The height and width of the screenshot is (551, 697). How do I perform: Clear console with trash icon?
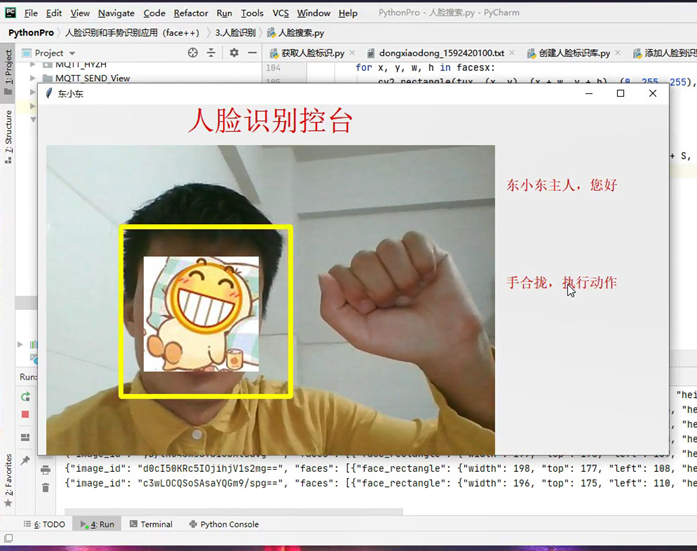coord(45,488)
